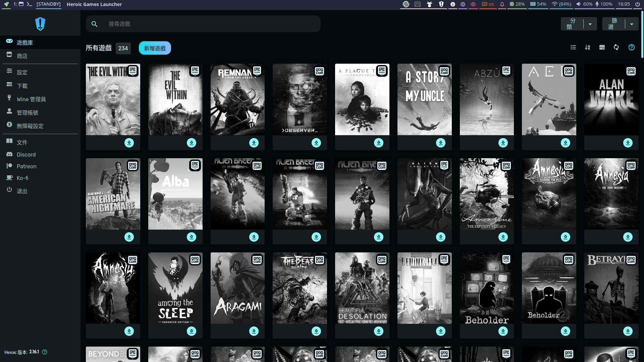Open the volume 60% tray indicator
The width and height of the screenshot is (644, 362).
[584, 4]
